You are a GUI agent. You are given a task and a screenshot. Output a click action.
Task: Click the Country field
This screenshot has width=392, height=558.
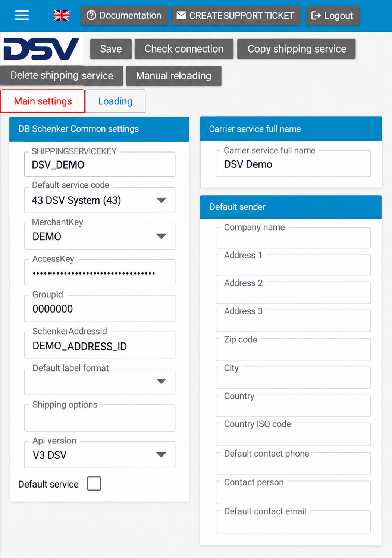293,406
